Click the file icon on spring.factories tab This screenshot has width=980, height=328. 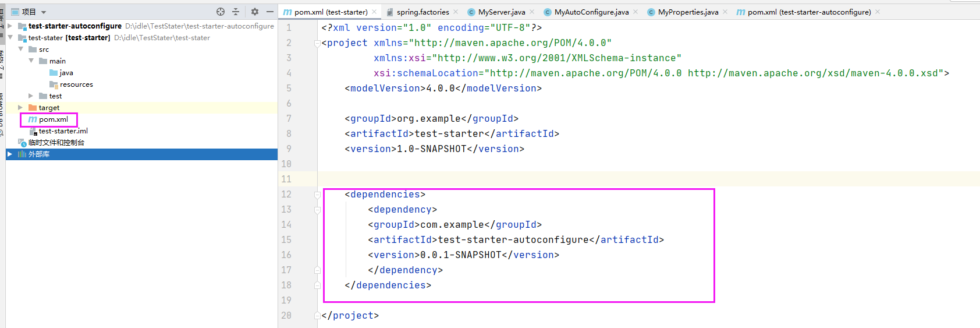point(390,12)
